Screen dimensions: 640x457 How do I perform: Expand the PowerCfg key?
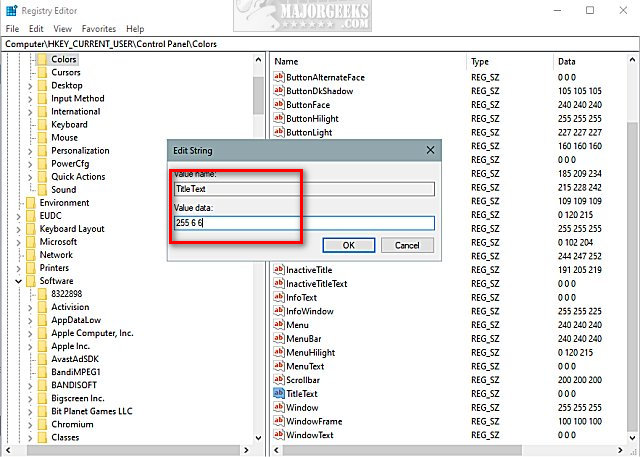pyautogui.click(x=30, y=164)
